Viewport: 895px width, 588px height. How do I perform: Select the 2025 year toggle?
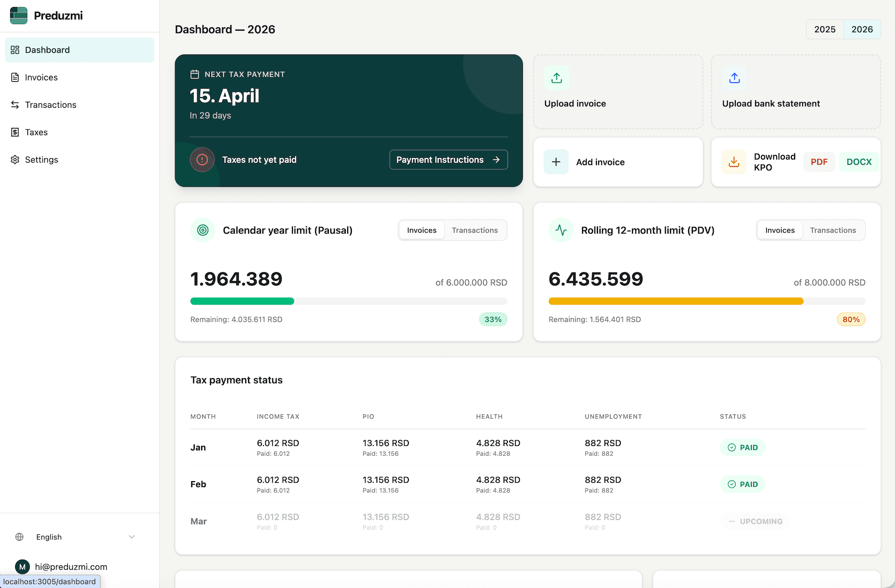click(x=824, y=29)
